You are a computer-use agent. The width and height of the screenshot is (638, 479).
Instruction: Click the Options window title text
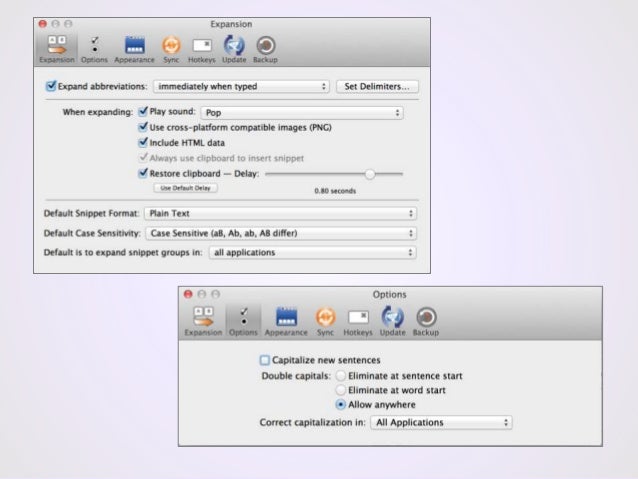coord(389,294)
